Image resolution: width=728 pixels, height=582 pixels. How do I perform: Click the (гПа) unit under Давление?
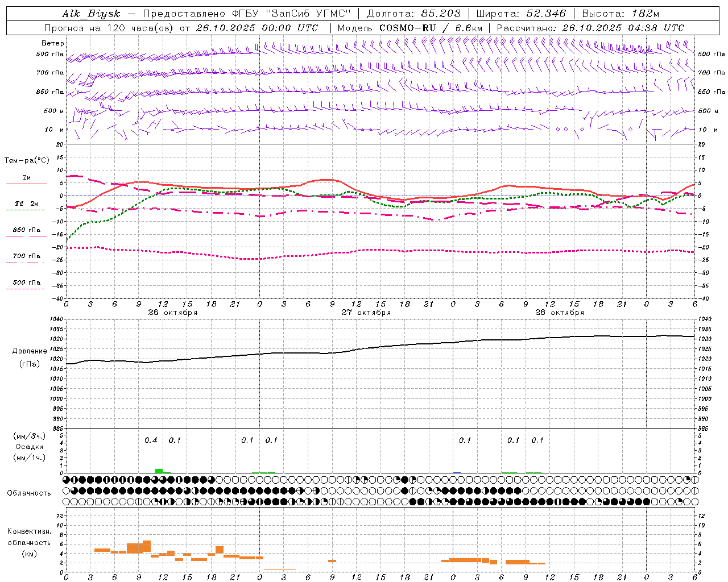[30, 364]
